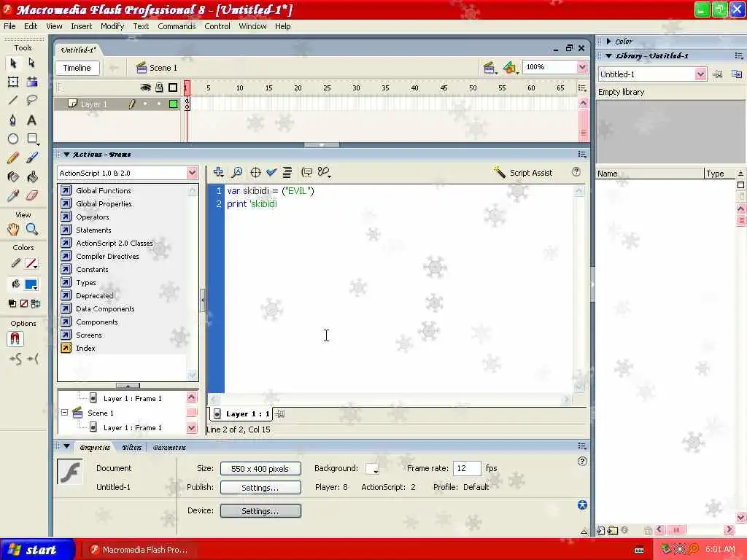Click the Swap Colors icon
This screenshot has width=747, height=560.
pos(36,303)
